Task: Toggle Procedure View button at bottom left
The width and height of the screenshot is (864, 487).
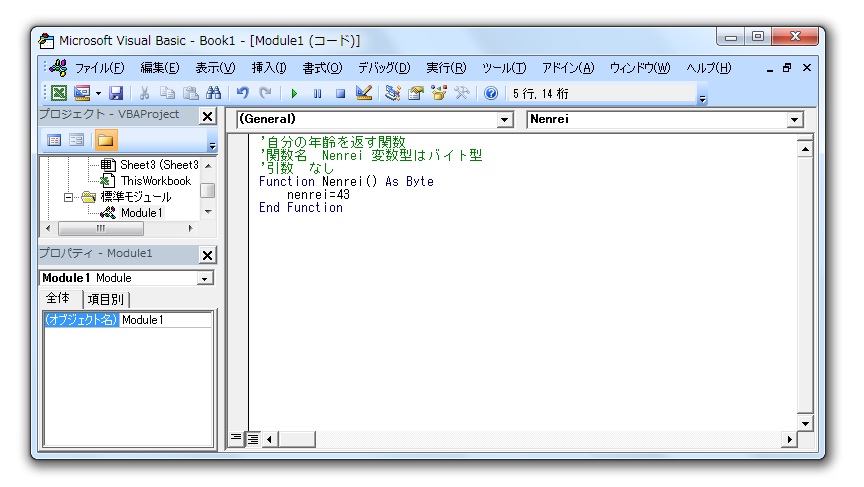Action: pyautogui.click(x=236, y=439)
